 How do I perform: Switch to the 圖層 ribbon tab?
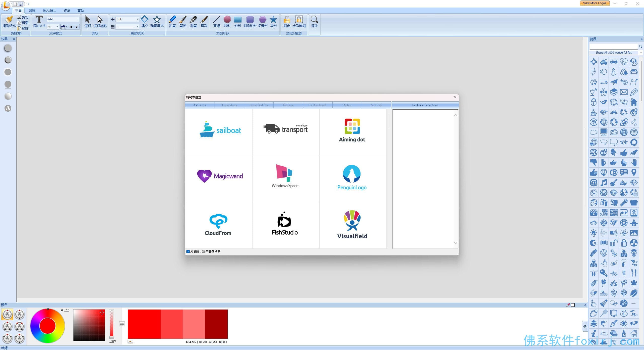[x=32, y=11]
